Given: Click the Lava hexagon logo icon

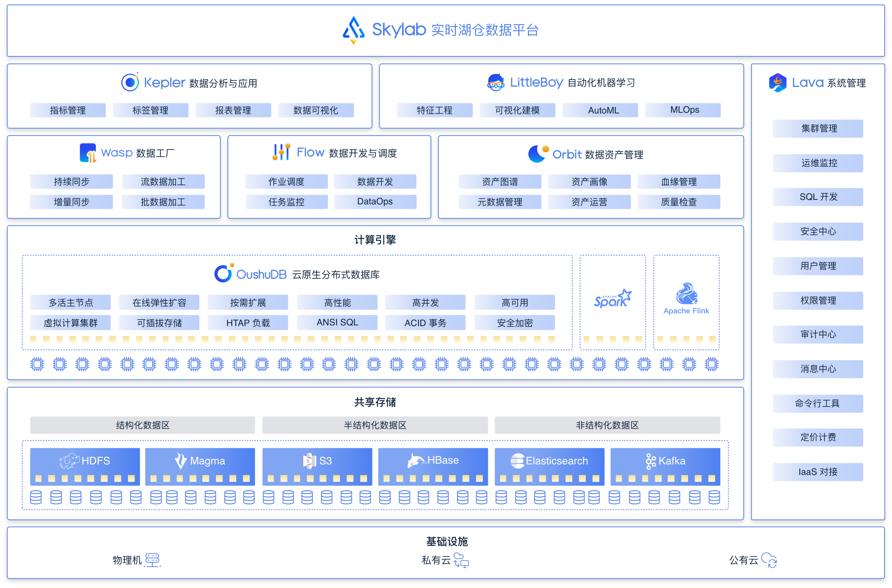Looking at the screenshot, I should click(x=777, y=83).
